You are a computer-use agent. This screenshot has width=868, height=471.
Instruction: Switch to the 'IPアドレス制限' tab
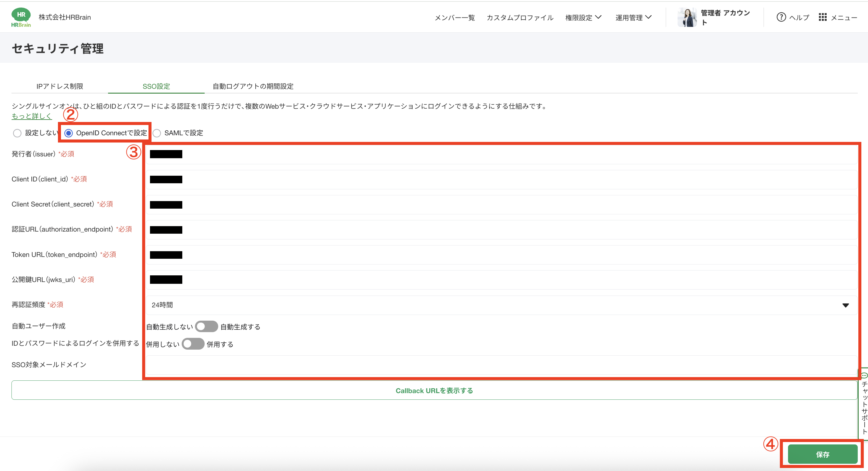(60, 86)
